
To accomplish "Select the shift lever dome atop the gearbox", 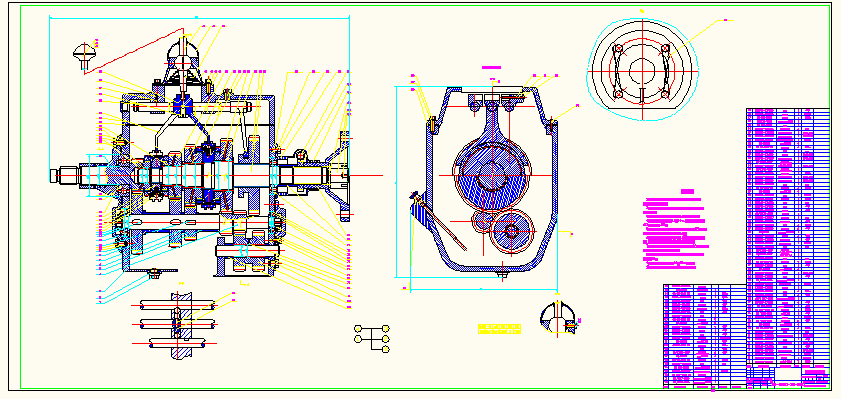I will click(x=183, y=56).
